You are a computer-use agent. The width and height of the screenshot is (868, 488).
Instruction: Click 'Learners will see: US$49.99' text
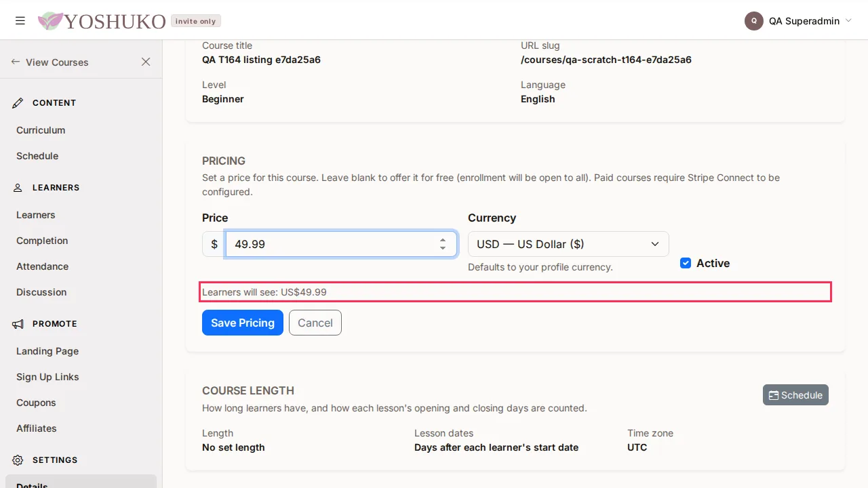[x=264, y=292]
